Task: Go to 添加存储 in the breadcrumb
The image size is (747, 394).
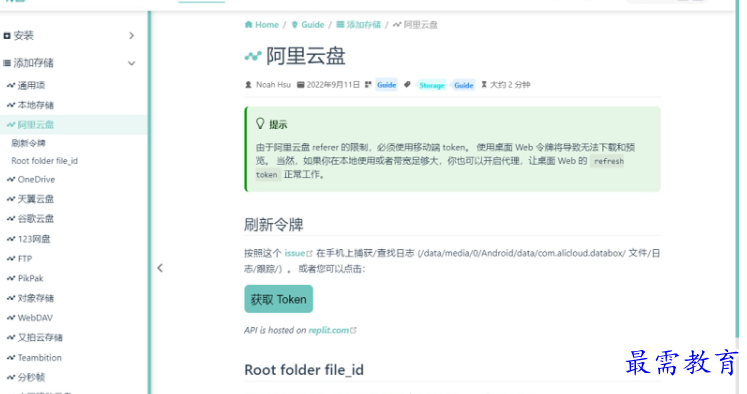Action: click(363, 25)
